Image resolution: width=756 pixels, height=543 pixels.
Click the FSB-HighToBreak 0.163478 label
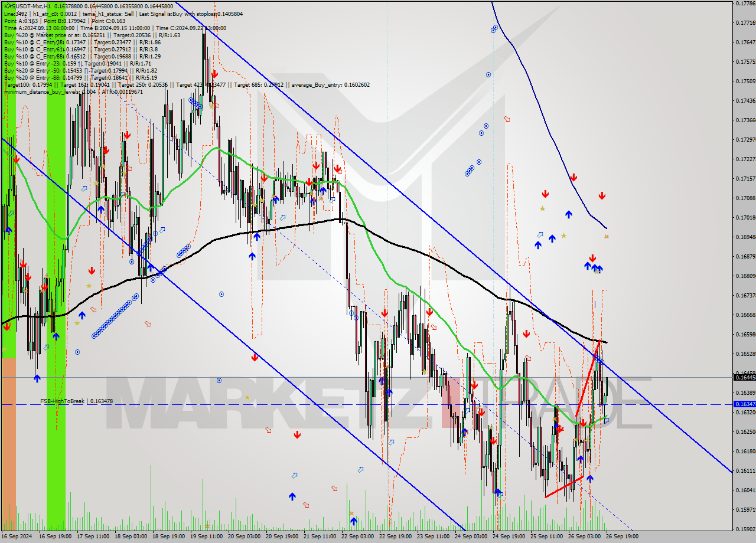click(76, 401)
